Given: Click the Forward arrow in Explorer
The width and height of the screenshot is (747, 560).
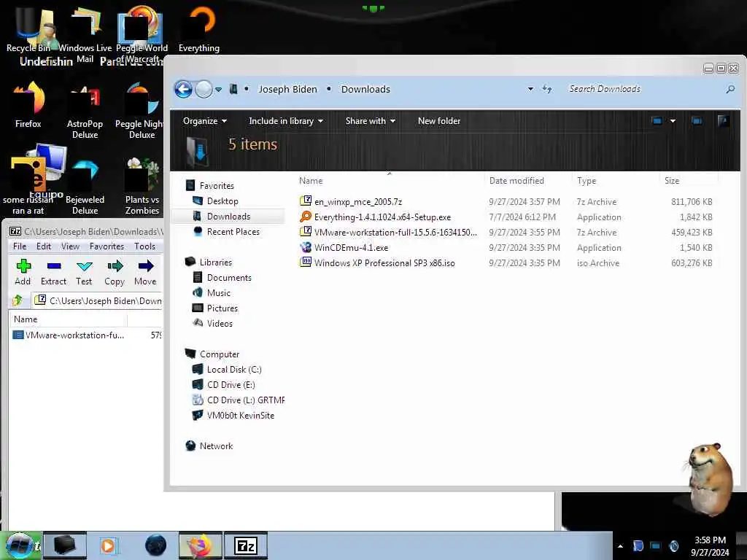Looking at the screenshot, I should [x=204, y=89].
